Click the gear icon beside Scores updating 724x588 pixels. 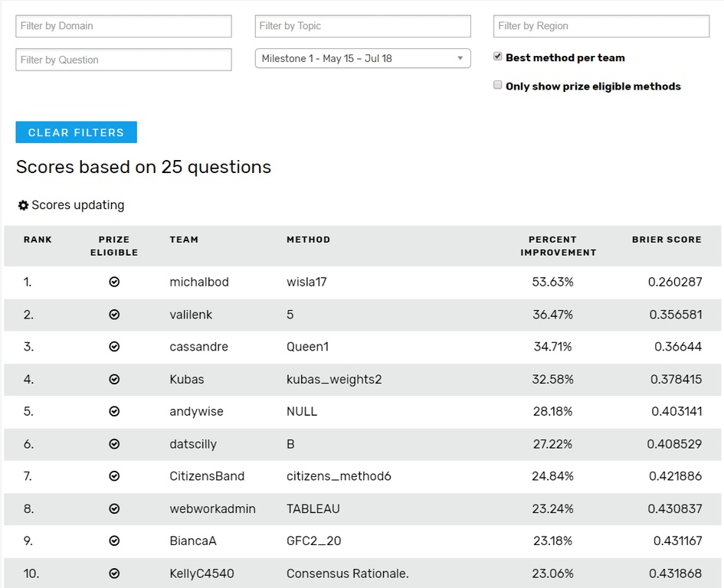(x=23, y=205)
